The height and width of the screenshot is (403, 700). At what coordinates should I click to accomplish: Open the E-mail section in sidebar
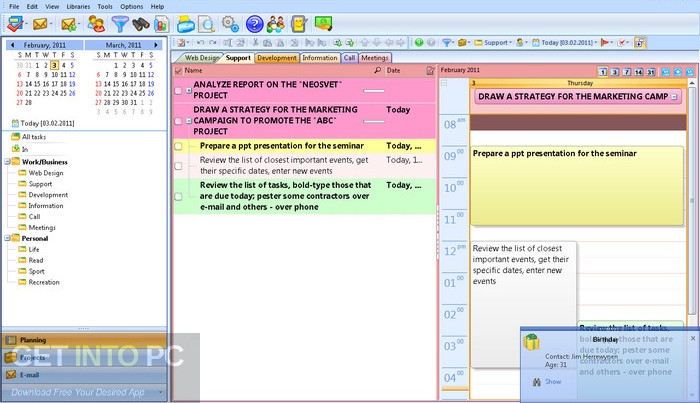(85, 375)
